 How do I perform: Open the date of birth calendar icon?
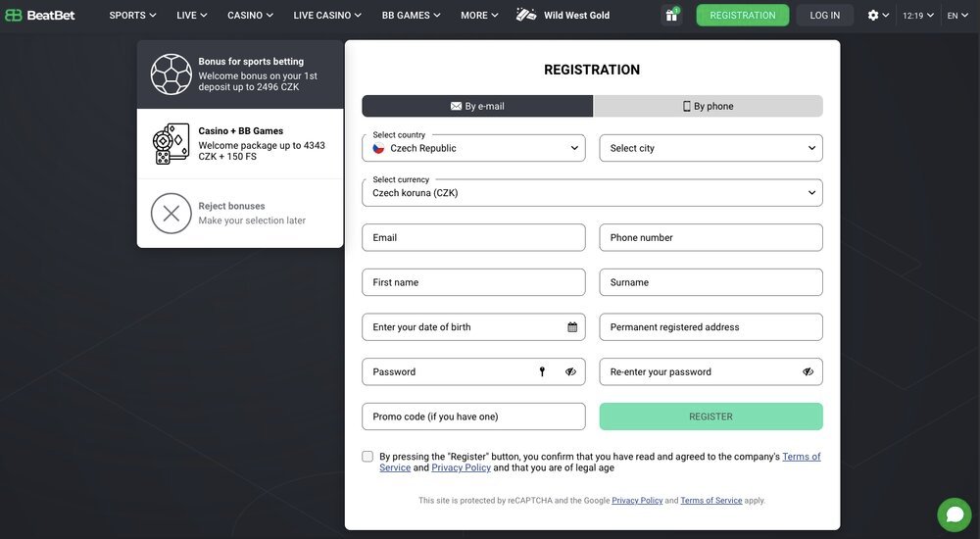[x=572, y=327]
